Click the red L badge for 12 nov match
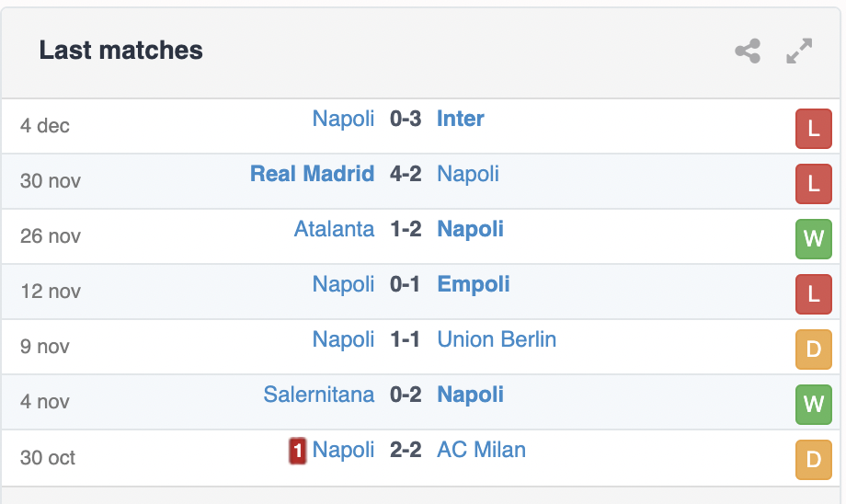This screenshot has height=504, width=846. click(x=814, y=294)
